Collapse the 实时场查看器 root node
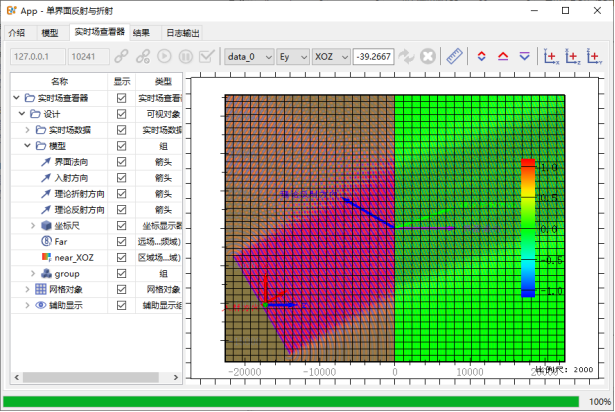The width and height of the screenshot is (615, 412). coord(16,97)
